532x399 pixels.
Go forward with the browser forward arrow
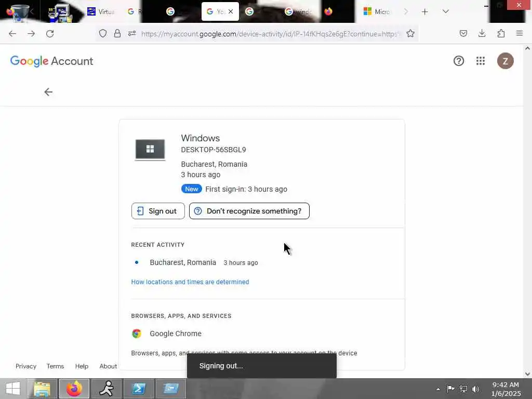(31, 34)
